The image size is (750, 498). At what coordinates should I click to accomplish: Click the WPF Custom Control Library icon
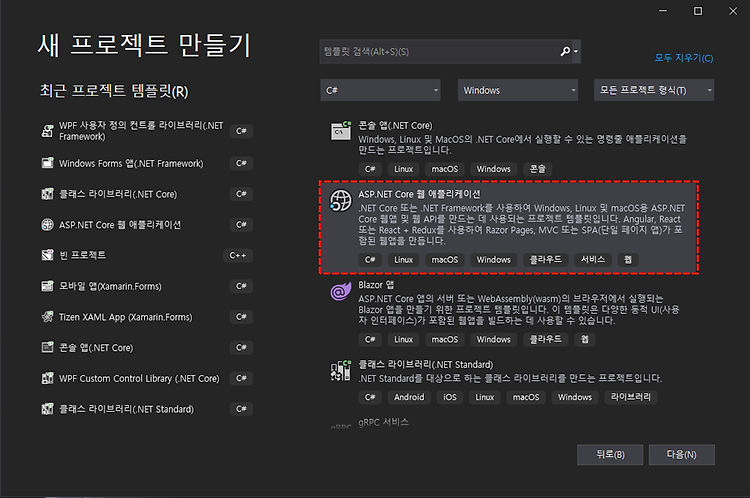pos(47,378)
